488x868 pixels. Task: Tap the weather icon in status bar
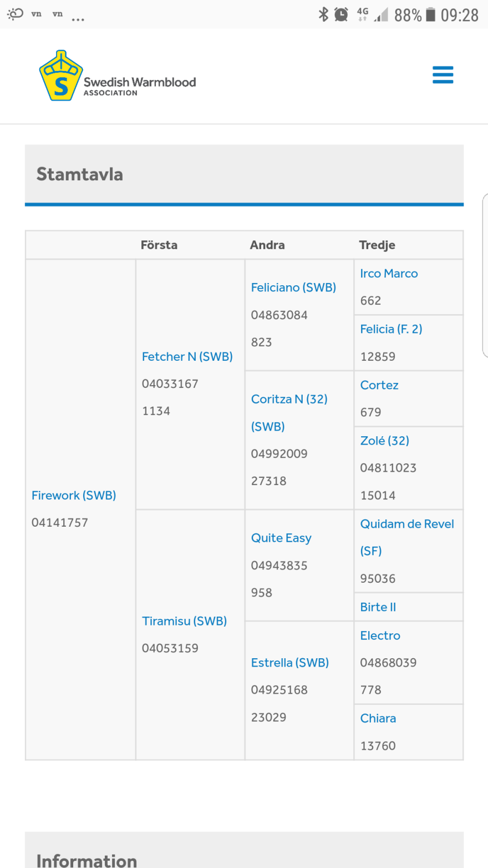(x=15, y=14)
